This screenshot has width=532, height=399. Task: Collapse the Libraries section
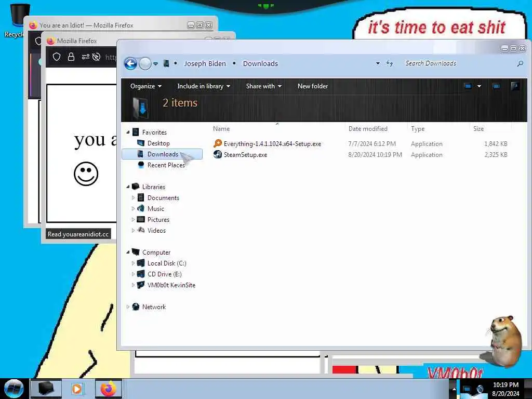click(x=128, y=187)
